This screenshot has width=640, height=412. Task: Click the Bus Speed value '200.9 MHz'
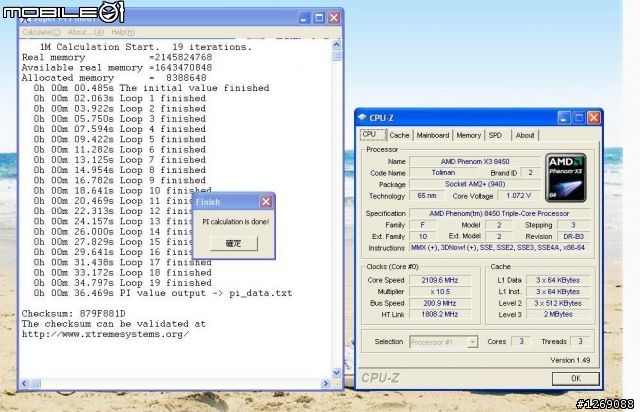(x=440, y=303)
